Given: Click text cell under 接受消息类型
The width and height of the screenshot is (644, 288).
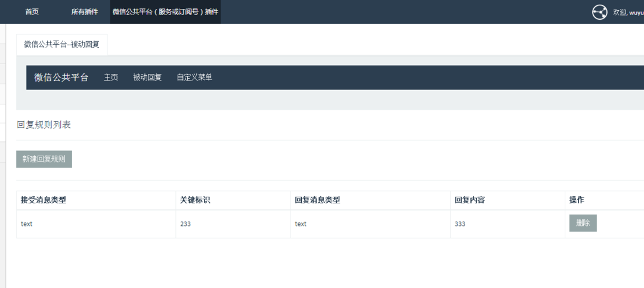Looking at the screenshot, I should [96, 224].
